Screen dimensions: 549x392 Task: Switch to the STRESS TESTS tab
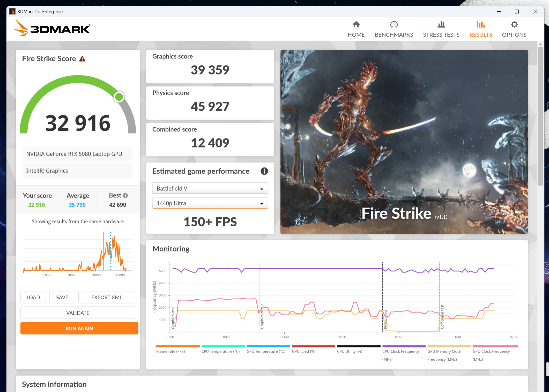coord(441,35)
